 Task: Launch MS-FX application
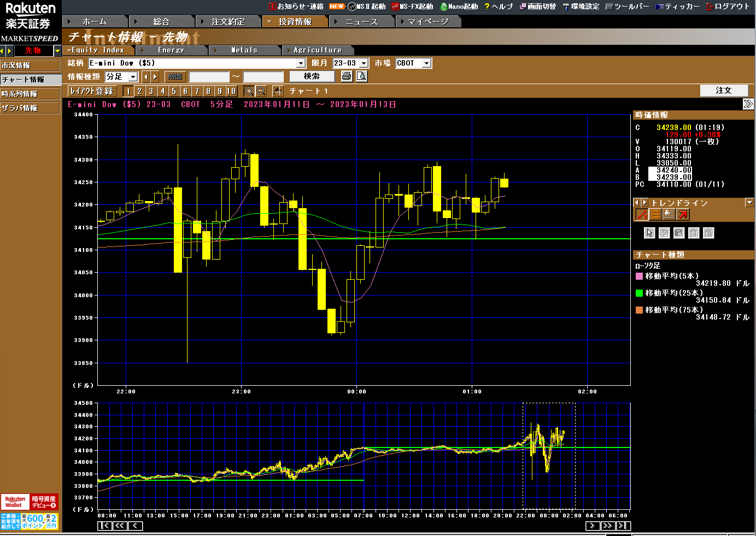(412, 7)
